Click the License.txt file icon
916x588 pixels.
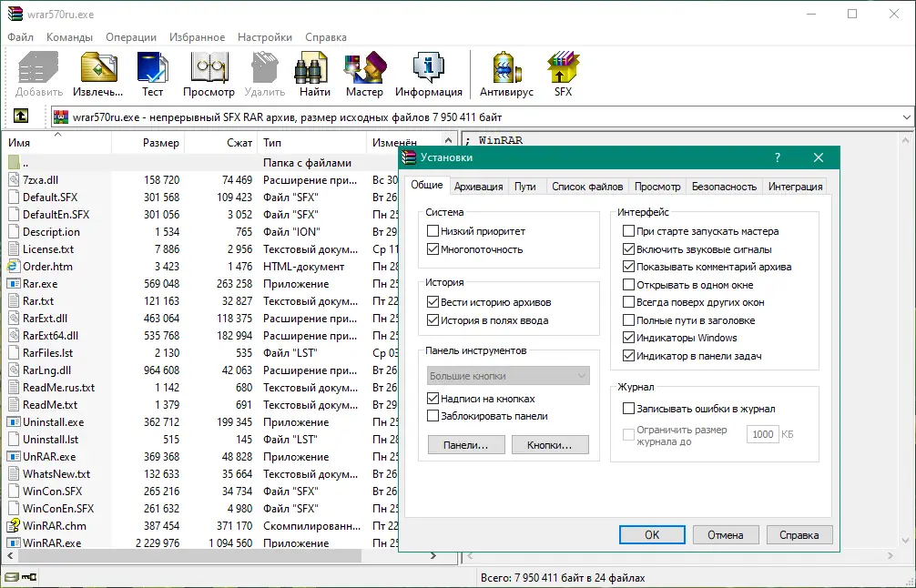(14, 249)
